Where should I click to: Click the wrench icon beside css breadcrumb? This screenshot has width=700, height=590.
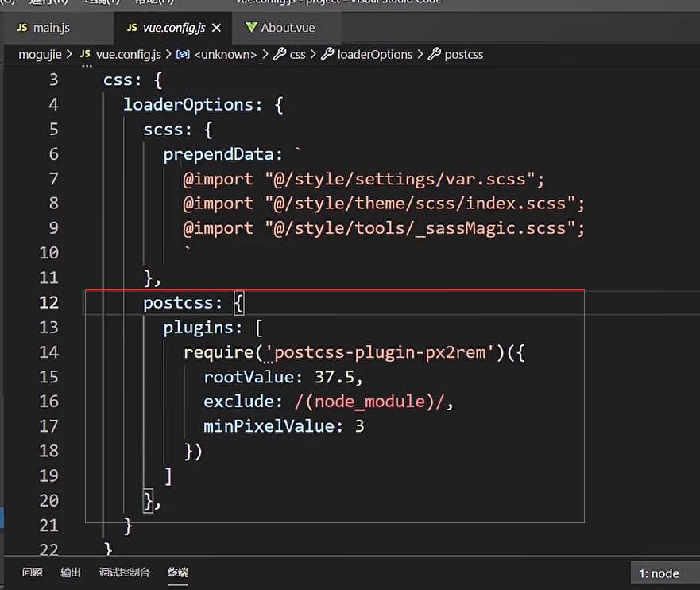click(x=279, y=54)
